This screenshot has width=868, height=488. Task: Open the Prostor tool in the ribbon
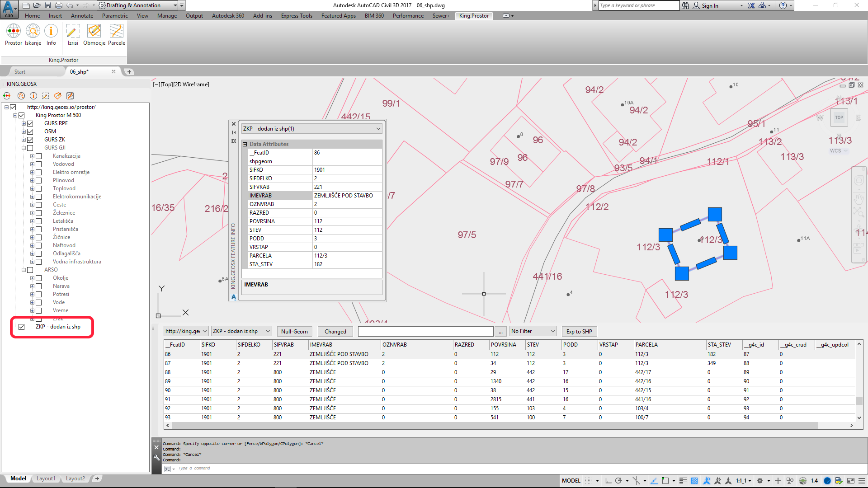coord(13,35)
